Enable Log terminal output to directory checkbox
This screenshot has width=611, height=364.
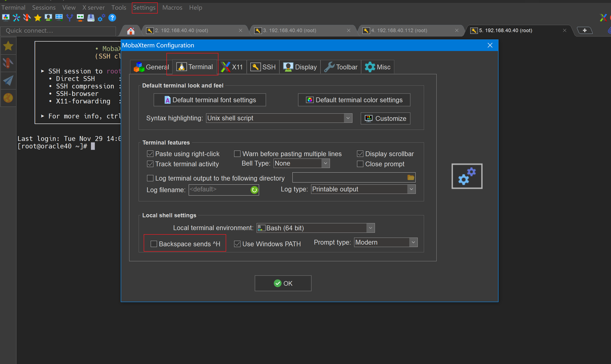[x=150, y=178]
